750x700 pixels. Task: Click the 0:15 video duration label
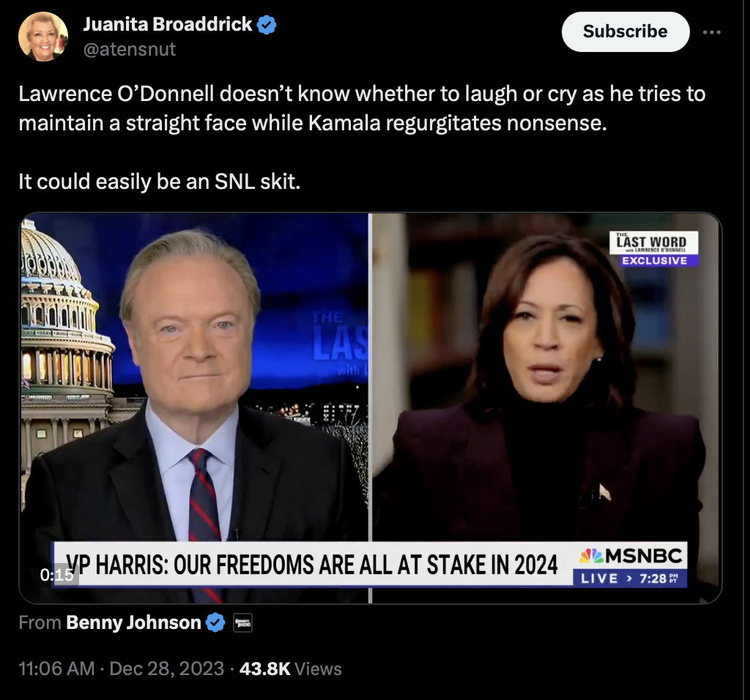[x=57, y=575]
